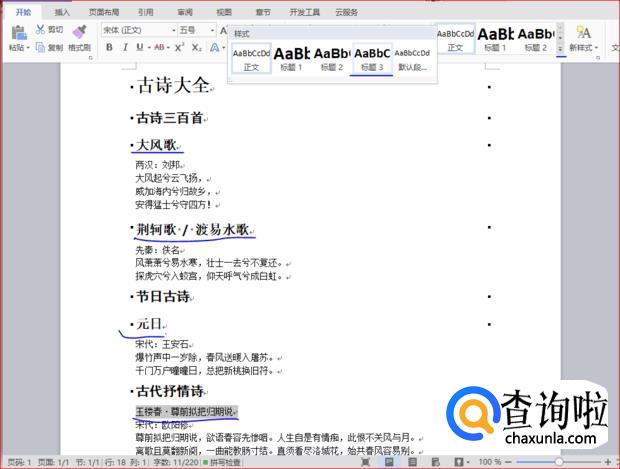Click the zoom out minus button
Viewport: 620px width, 469px height.
click(508, 461)
